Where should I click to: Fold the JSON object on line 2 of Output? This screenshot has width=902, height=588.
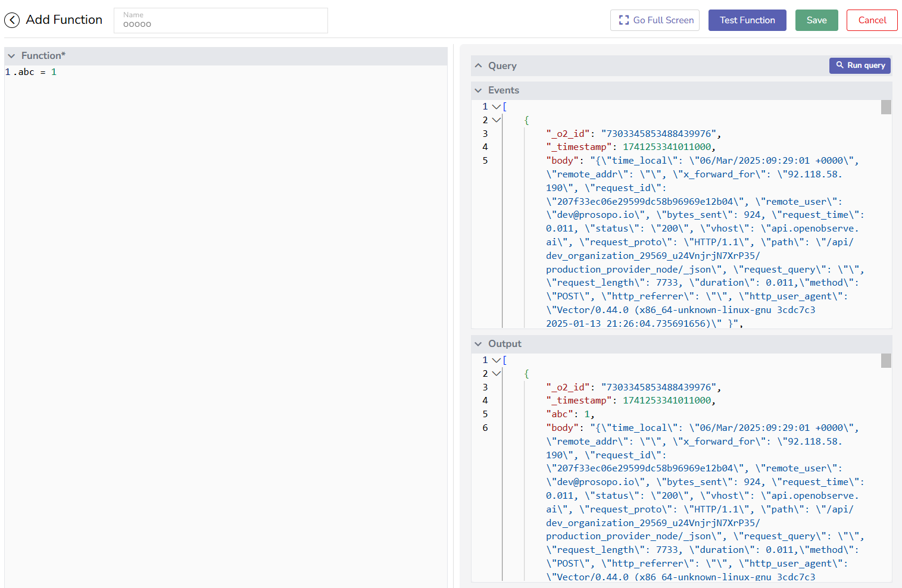(x=497, y=373)
